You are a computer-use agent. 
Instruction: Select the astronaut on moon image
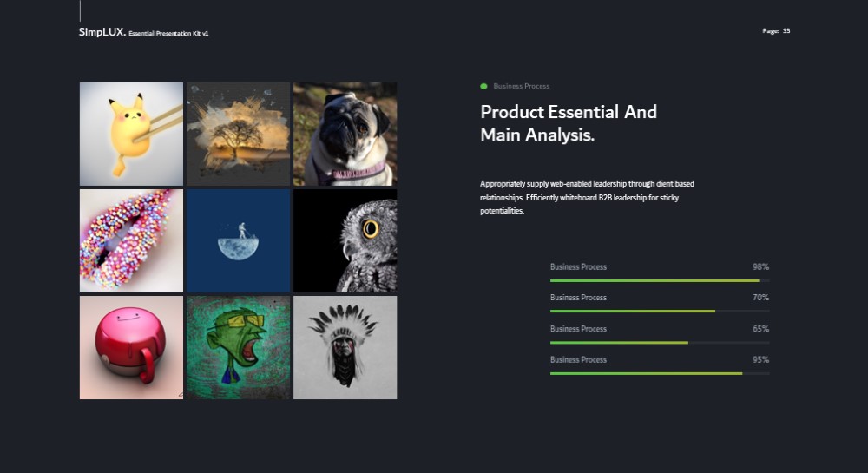tap(238, 240)
